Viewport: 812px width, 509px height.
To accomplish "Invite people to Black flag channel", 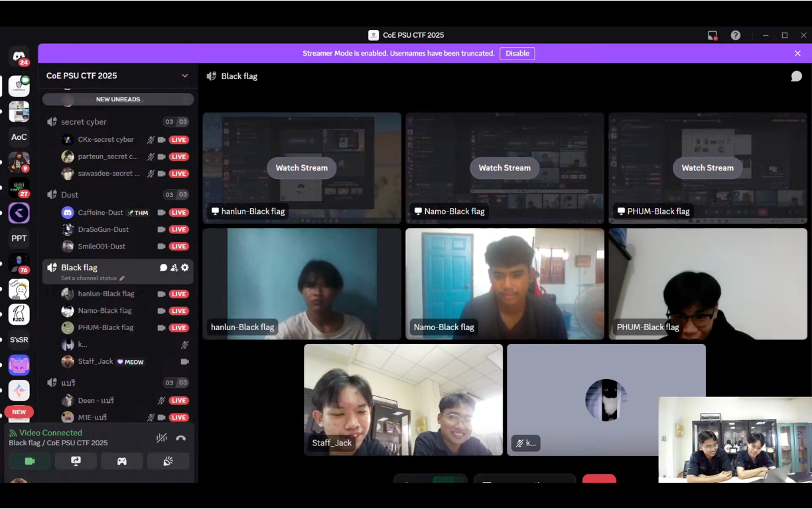I will [x=174, y=268].
